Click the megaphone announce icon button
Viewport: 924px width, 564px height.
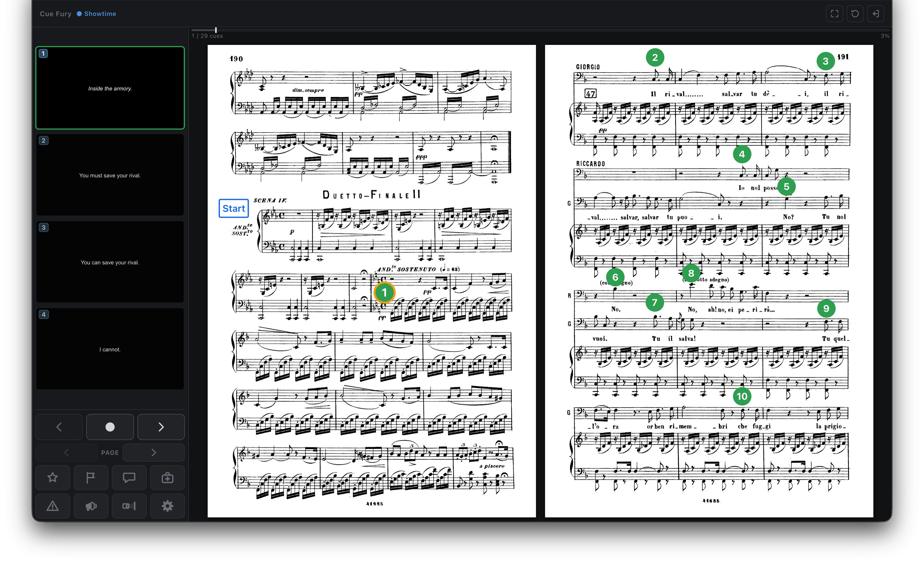point(91,506)
